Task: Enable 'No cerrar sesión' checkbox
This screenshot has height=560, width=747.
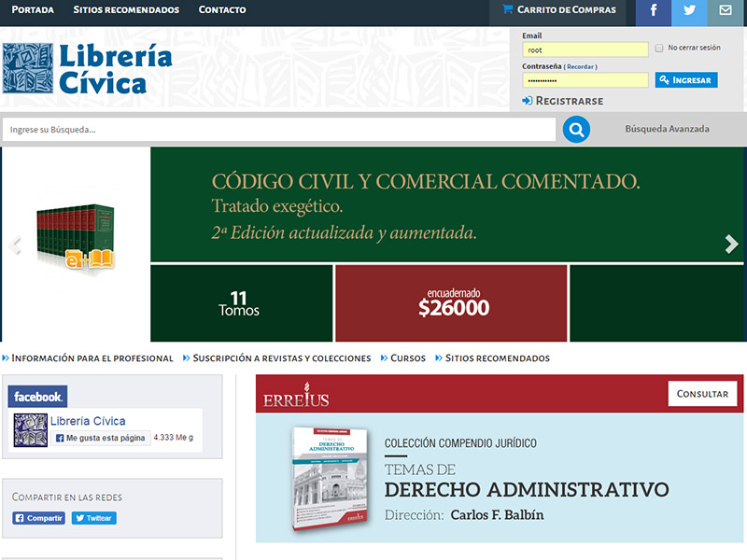Action: click(x=659, y=49)
